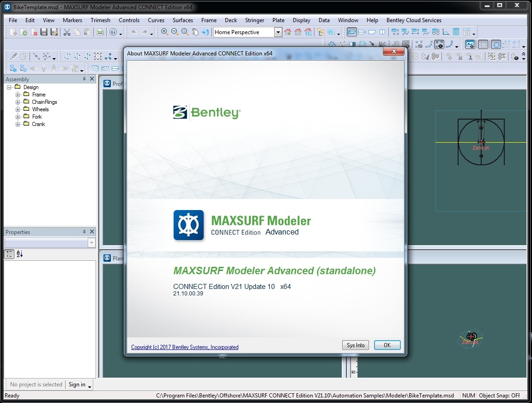Screen dimensions: 532x403
Task: Click the Save As floppy-with-pencil icon
Action: tap(54, 32)
